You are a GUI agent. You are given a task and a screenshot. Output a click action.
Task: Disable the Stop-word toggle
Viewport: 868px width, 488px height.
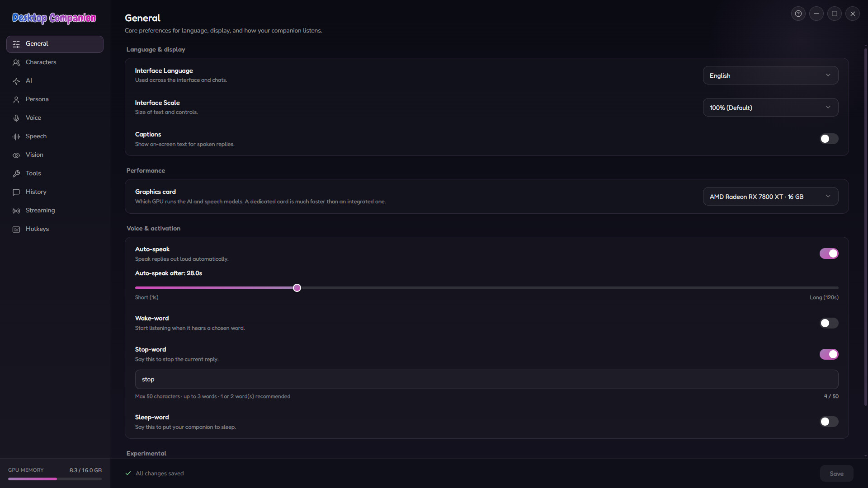click(829, 354)
